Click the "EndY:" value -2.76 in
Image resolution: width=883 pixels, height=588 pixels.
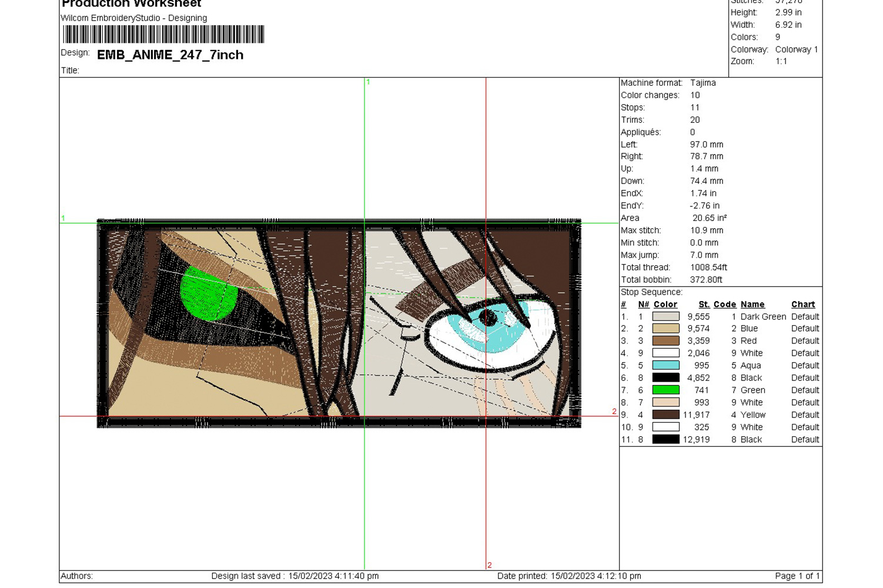pyautogui.click(x=705, y=206)
